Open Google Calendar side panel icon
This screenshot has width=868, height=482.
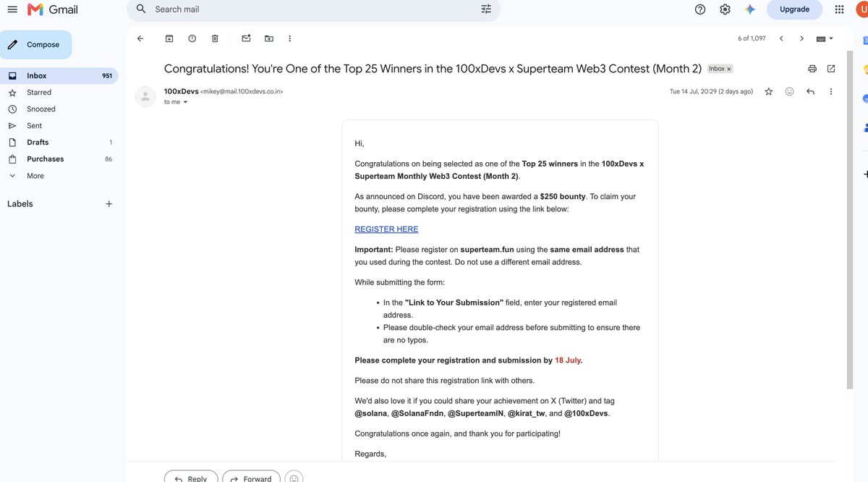865,41
